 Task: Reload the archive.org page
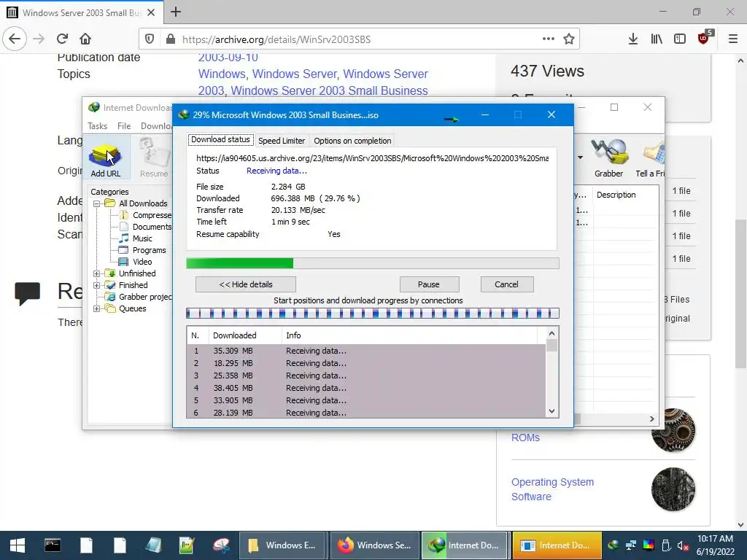62,39
